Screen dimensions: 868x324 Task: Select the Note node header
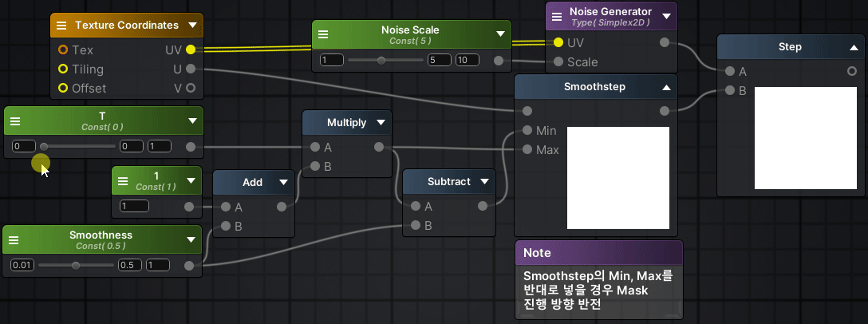coord(599,252)
